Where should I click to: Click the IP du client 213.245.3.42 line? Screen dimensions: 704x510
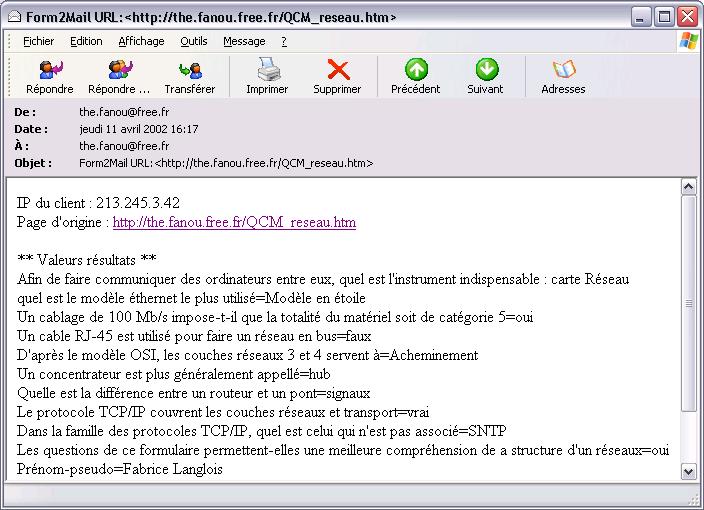click(98, 203)
